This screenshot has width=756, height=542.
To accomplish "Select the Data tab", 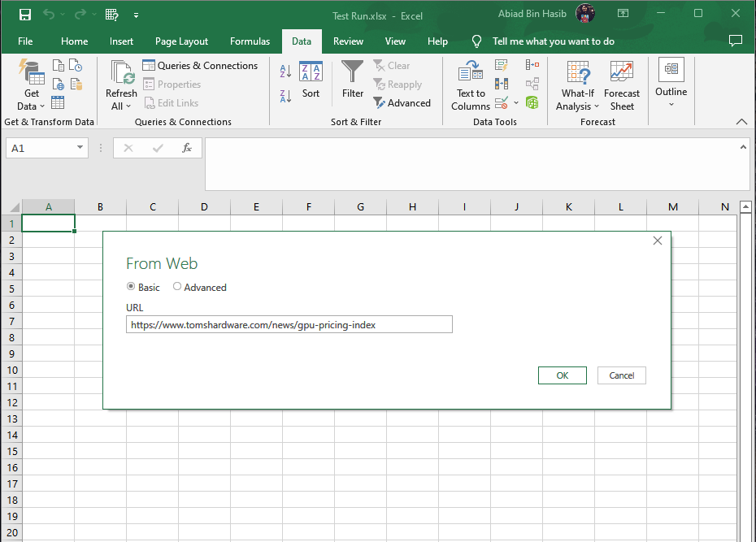I will [x=302, y=41].
